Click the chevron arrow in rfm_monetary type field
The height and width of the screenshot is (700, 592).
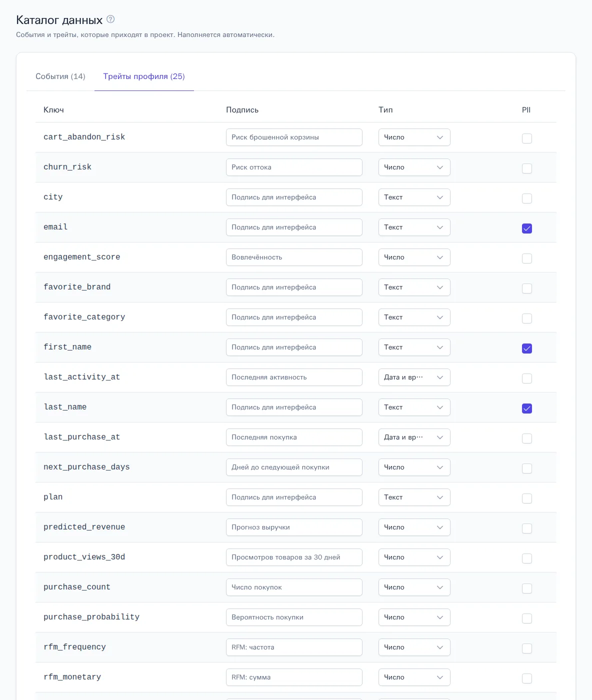pyautogui.click(x=440, y=677)
